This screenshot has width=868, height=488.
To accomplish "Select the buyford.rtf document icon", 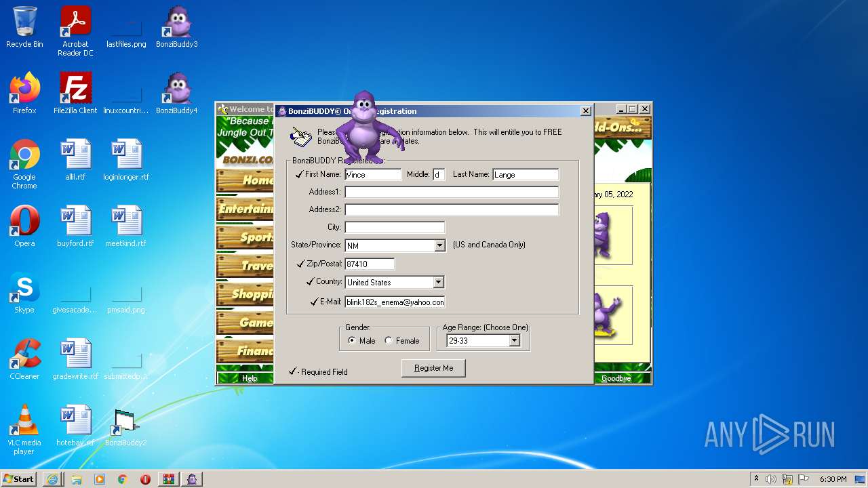I will (x=75, y=226).
